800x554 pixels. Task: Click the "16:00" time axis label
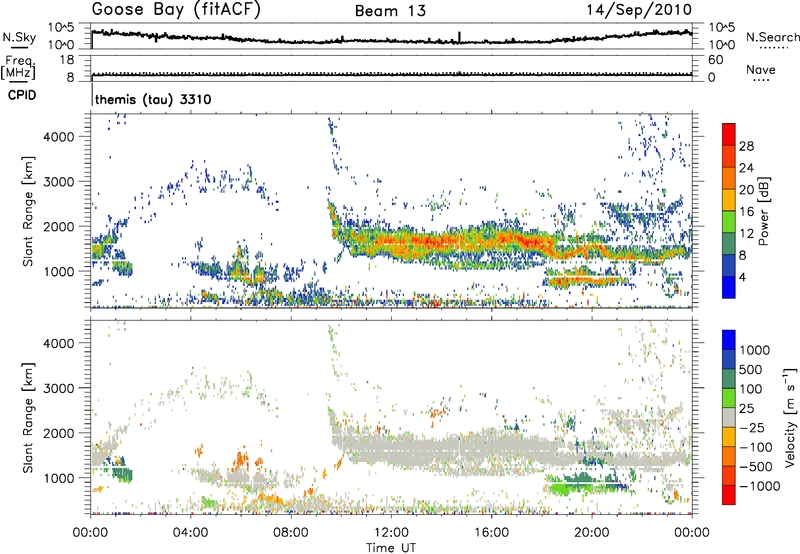[x=491, y=533]
